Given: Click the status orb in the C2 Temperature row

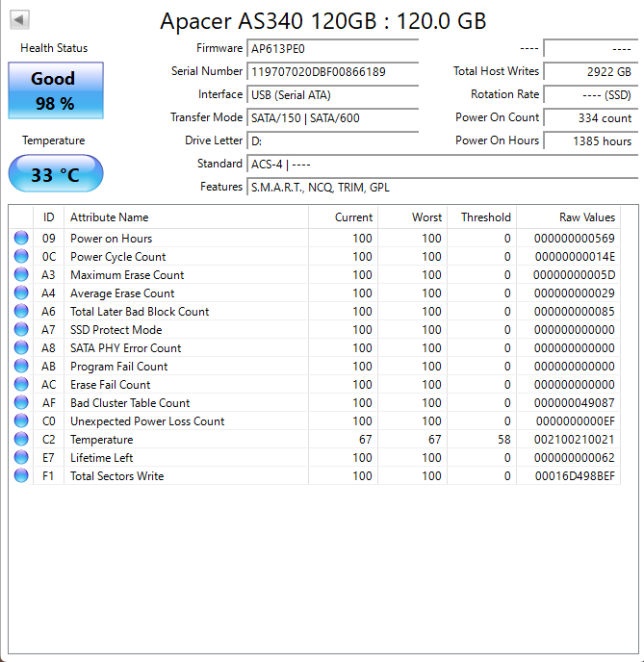Looking at the screenshot, I should 21,439.
